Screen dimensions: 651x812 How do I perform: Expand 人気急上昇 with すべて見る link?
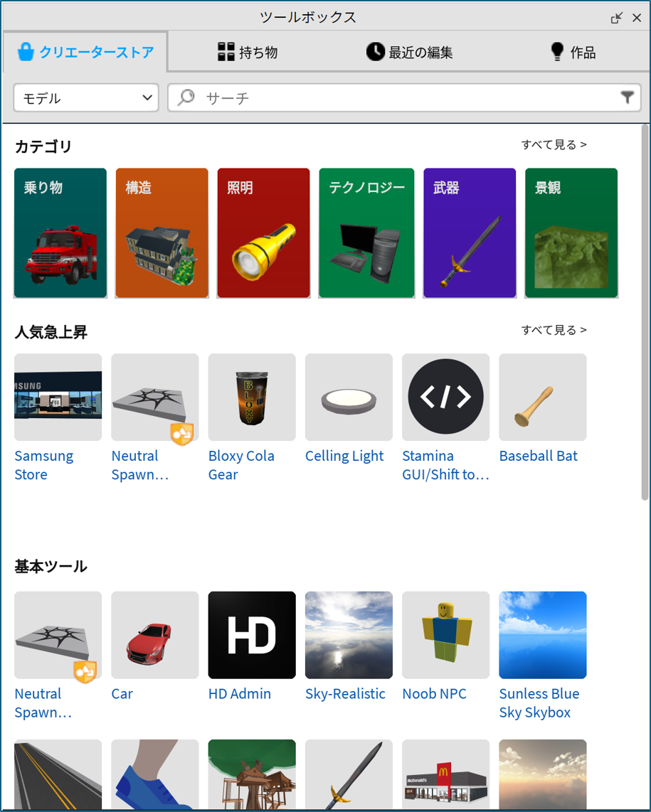pyautogui.click(x=554, y=330)
